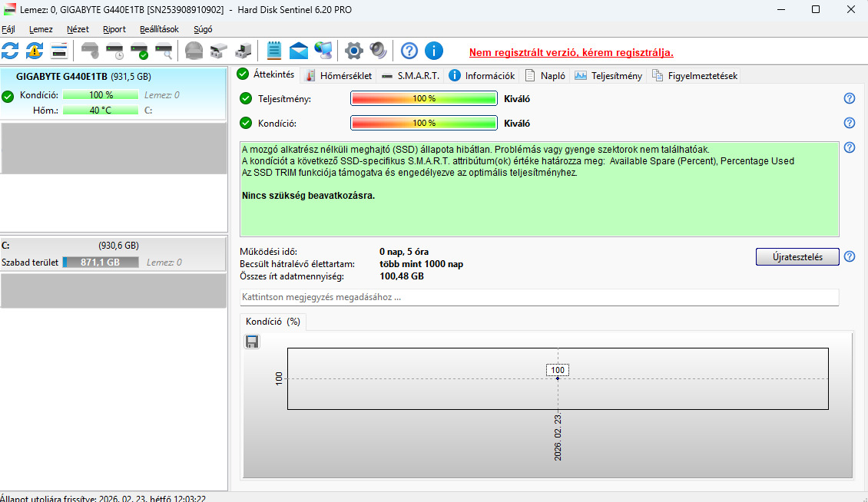Click the 100 data point on graph

pyautogui.click(x=558, y=378)
